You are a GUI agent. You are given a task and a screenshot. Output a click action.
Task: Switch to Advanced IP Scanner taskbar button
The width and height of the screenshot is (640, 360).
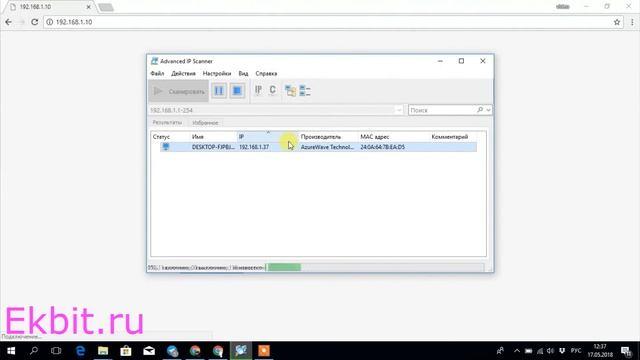[241, 351]
